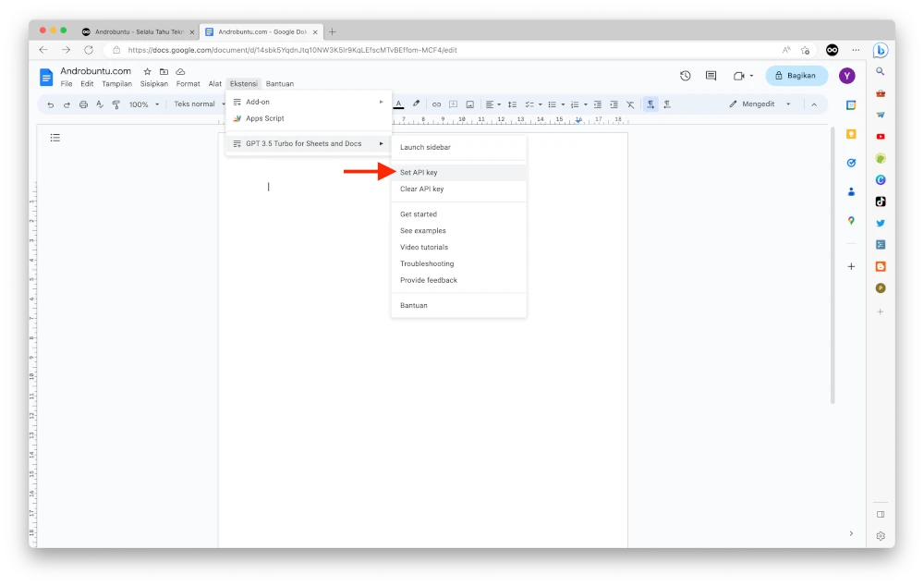Insert an image using the toolbar icon
The height and width of the screenshot is (586, 924).
point(469,104)
